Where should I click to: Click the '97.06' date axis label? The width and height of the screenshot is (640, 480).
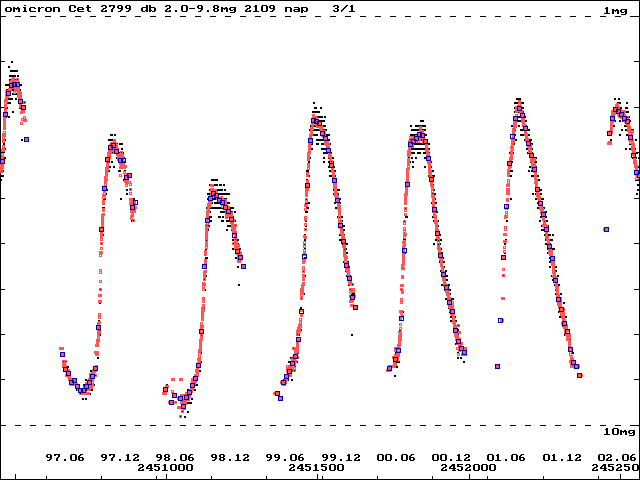pos(64,458)
